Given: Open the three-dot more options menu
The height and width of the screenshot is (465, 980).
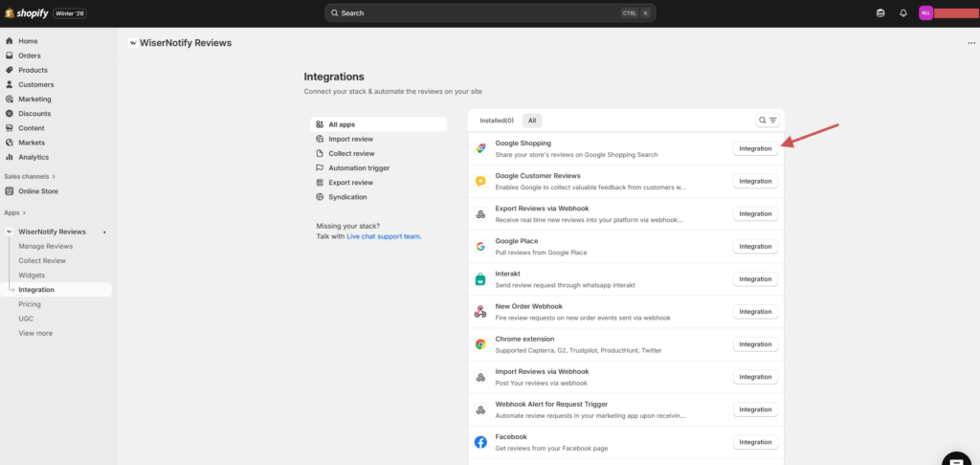Looking at the screenshot, I should (x=971, y=43).
